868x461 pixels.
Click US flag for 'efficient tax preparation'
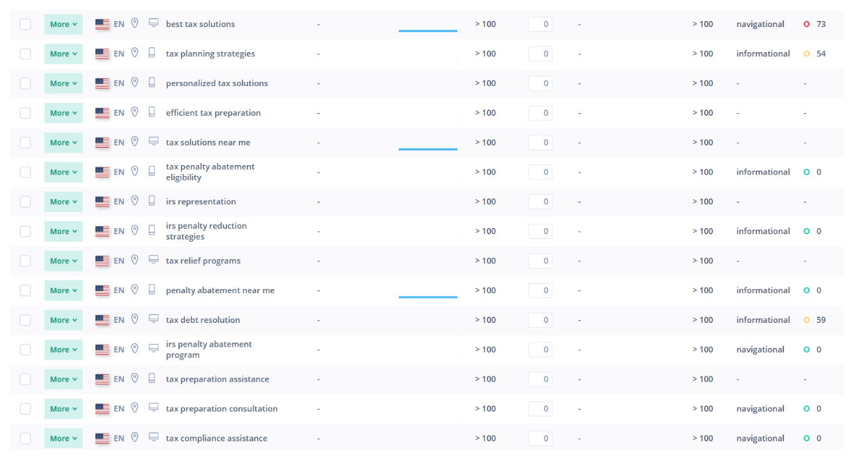tap(102, 113)
